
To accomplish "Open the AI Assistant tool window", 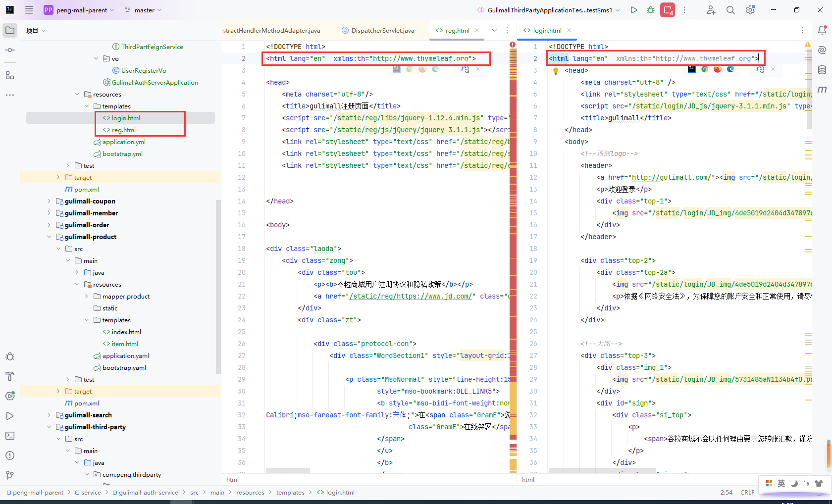I will pyautogui.click(x=822, y=50).
